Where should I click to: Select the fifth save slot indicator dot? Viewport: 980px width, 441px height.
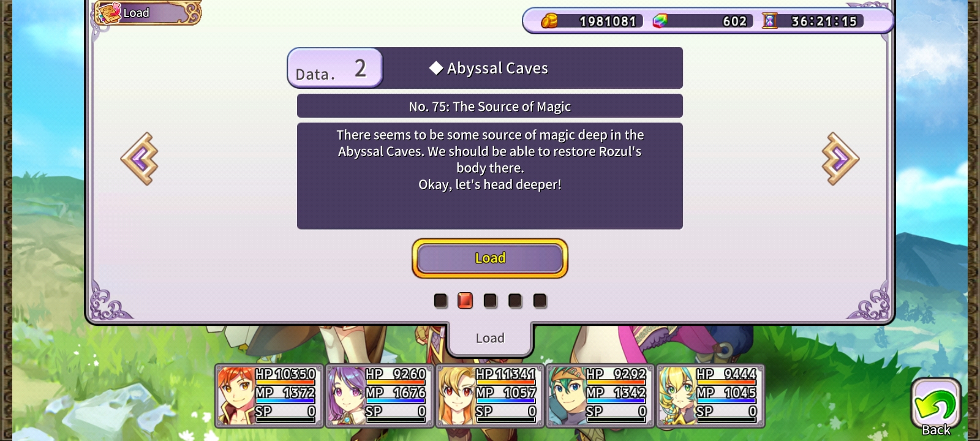(x=540, y=301)
